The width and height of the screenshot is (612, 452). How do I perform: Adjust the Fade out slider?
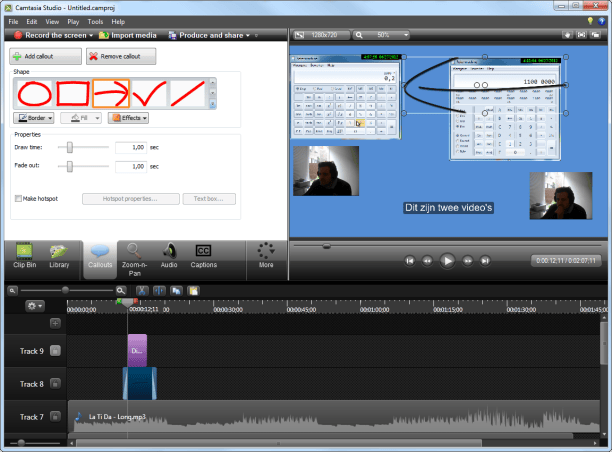tap(69, 166)
